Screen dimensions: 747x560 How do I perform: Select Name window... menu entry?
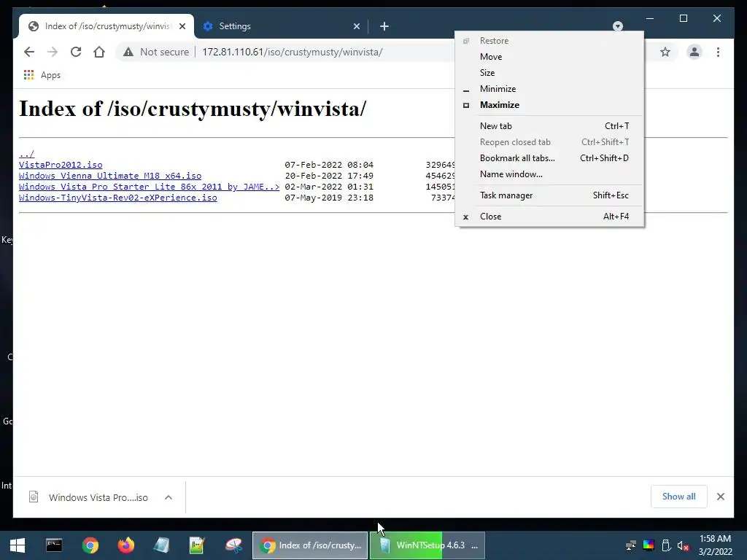(x=549, y=174)
